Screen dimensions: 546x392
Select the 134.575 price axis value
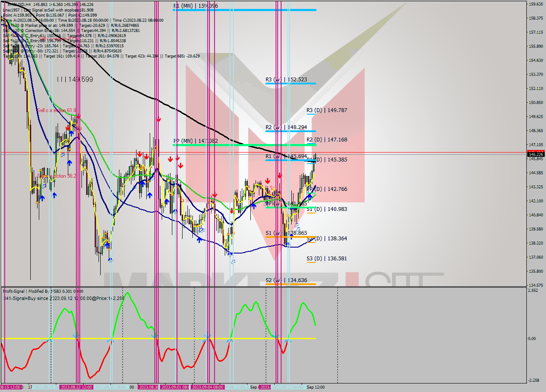(x=536, y=285)
